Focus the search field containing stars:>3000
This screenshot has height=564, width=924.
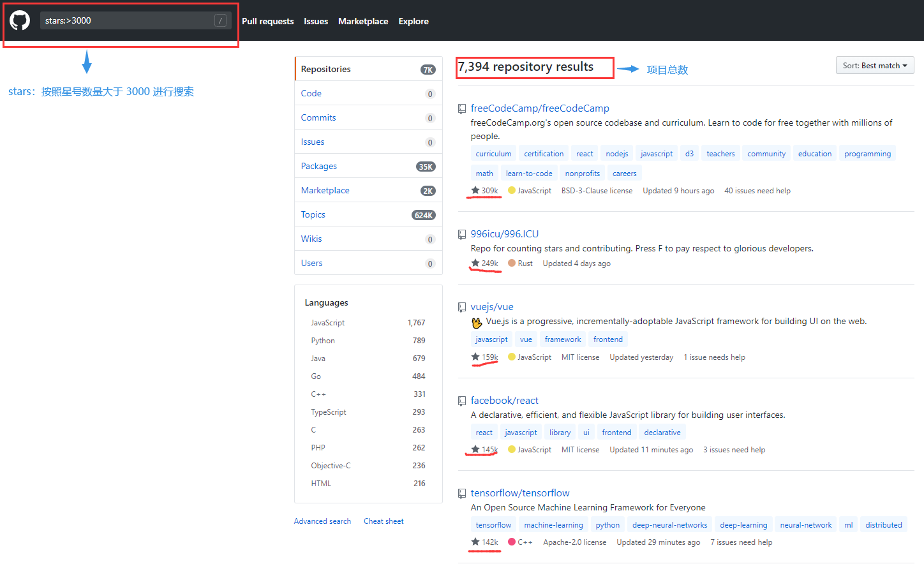[135, 20]
